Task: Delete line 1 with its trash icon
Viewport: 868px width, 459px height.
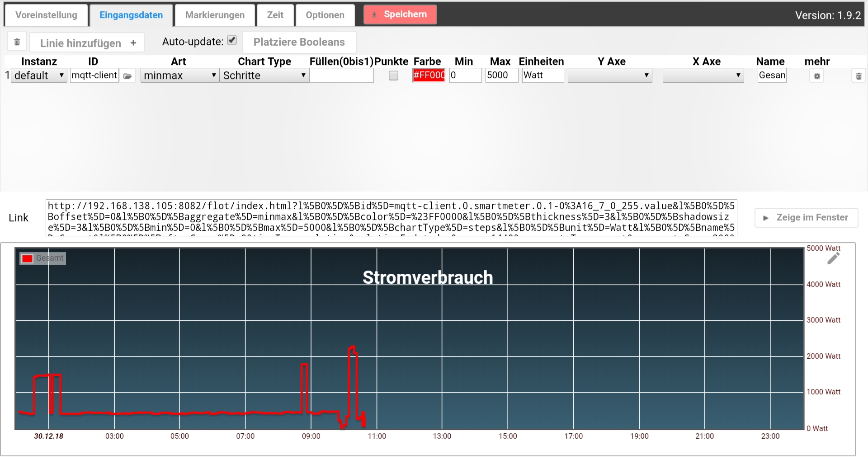Action: pyautogui.click(x=859, y=76)
